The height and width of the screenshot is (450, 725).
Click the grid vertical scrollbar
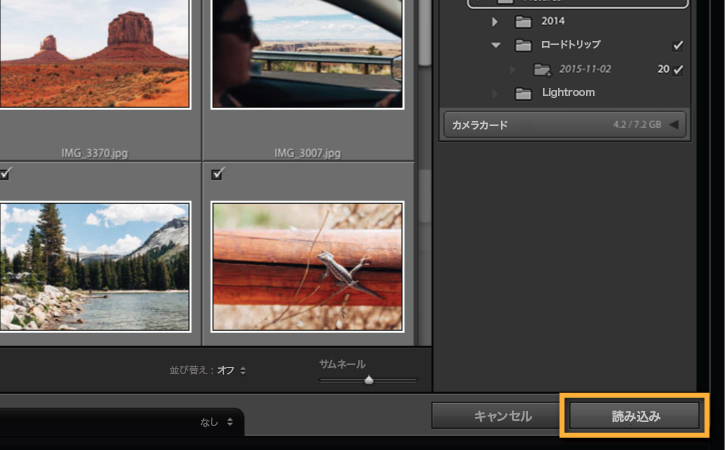point(424,32)
